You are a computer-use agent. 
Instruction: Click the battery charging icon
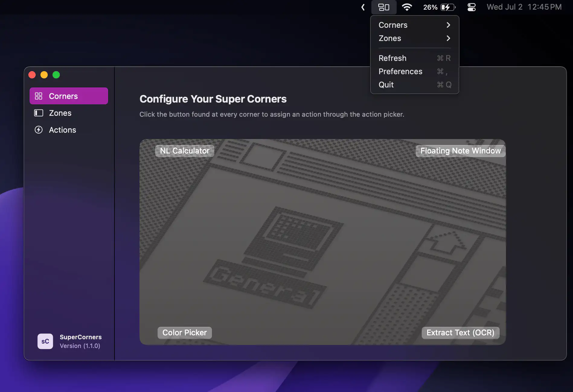pyautogui.click(x=448, y=7)
